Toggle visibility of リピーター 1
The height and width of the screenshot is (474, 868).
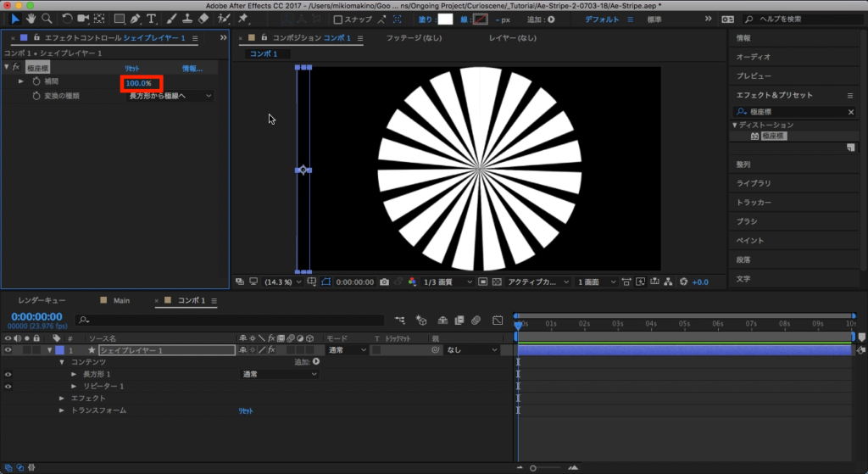tap(8, 387)
